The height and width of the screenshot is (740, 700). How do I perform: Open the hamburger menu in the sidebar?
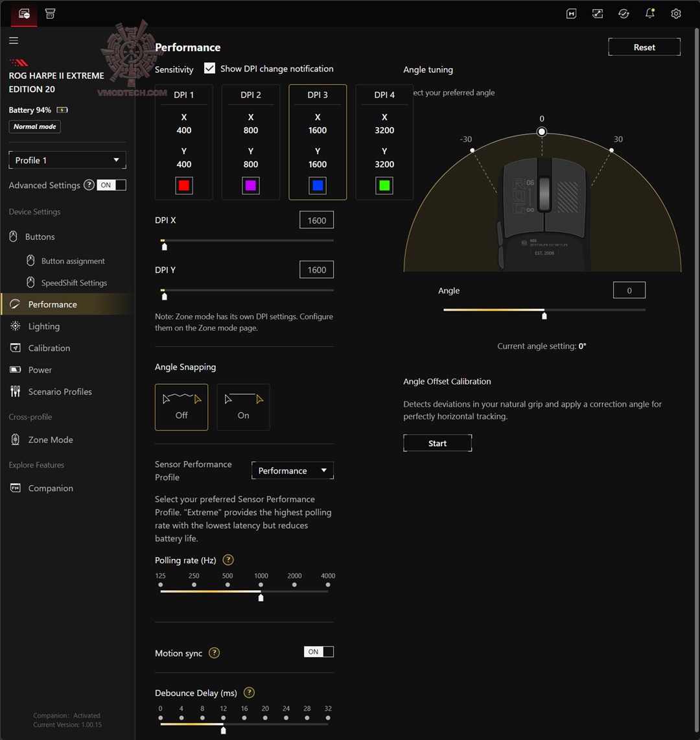[x=14, y=41]
